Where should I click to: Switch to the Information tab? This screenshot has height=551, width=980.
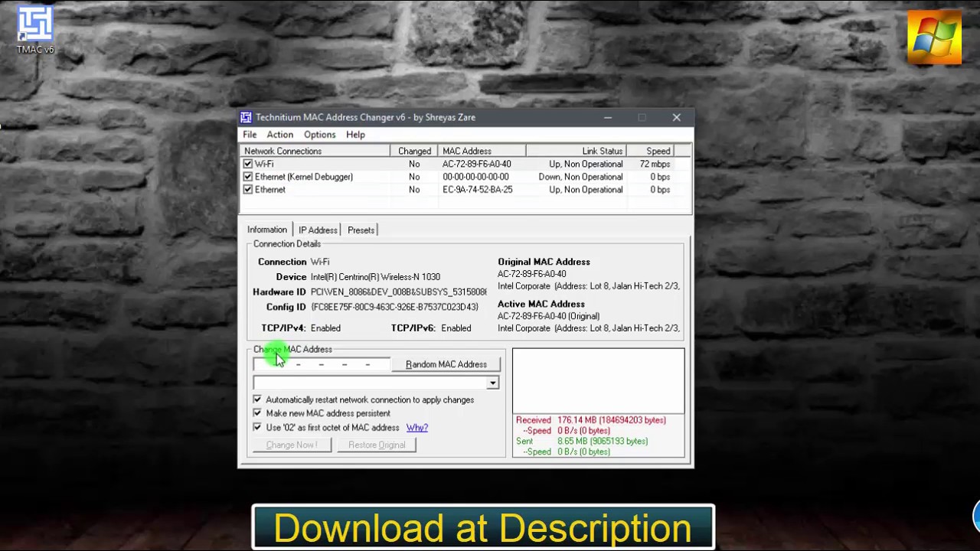[267, 230]
